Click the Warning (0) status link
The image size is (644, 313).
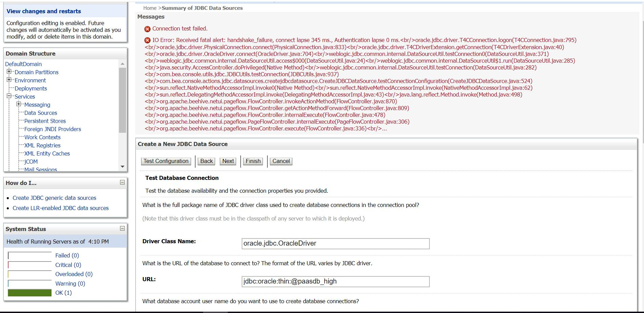coord(70,284)
